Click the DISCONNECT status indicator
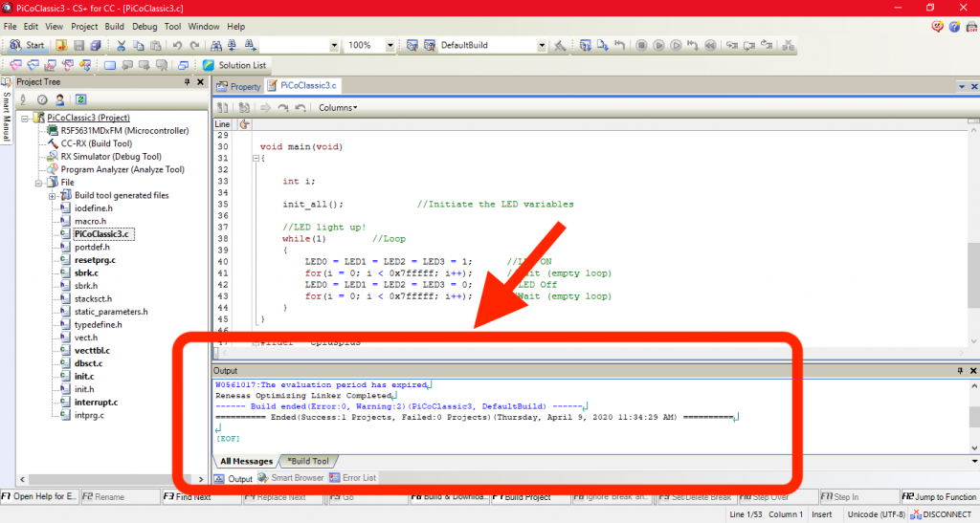The height and width of the screenshot is (523, 980). tap(941, 514)
